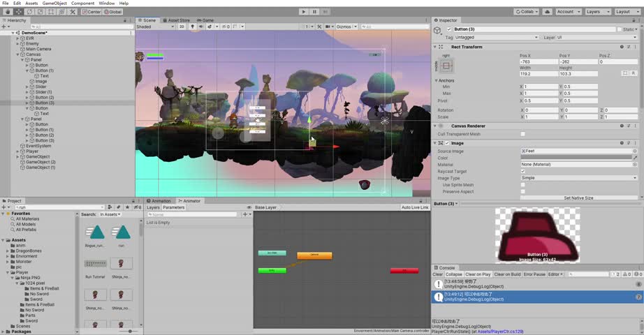The image size is (644, 335).
Task: Open Project search by type filter icon
Action: pyautogui.click(x=110, y=207)
